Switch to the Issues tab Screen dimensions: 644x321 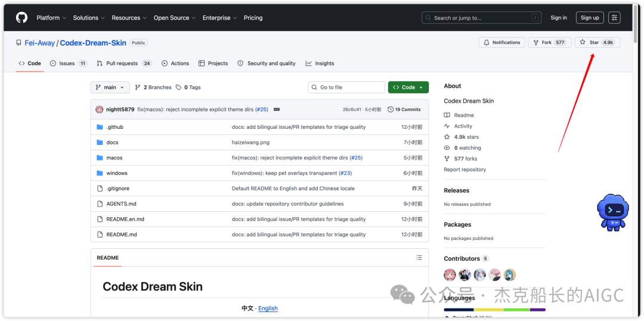[x=69, y=63]
